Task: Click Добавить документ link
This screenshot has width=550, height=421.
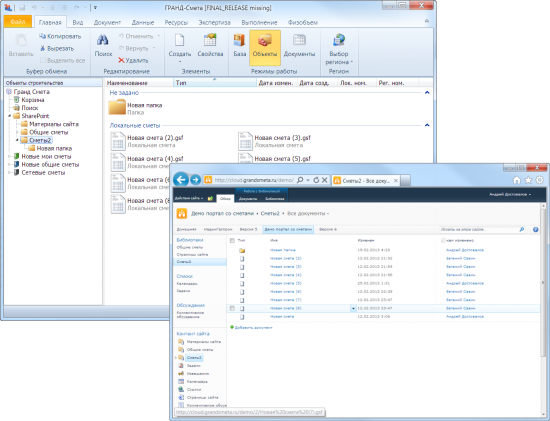Action: [x=254, y=327]
